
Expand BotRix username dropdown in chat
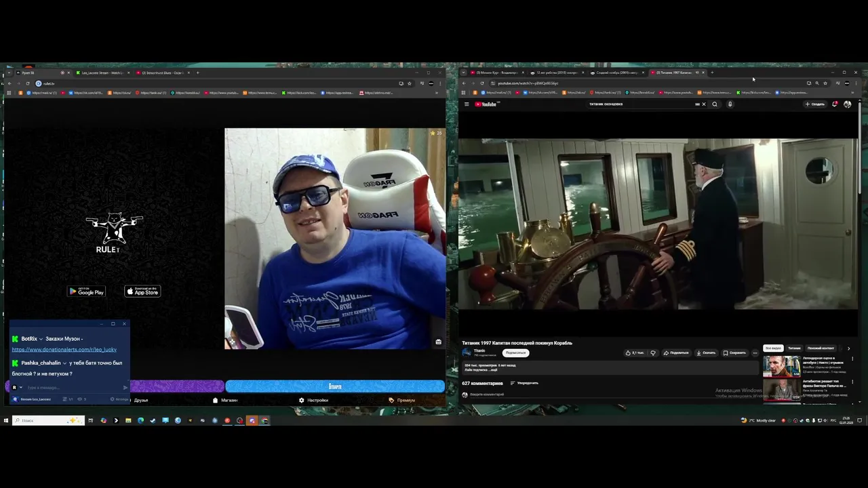pyautogui.click(x=41, y=339)
